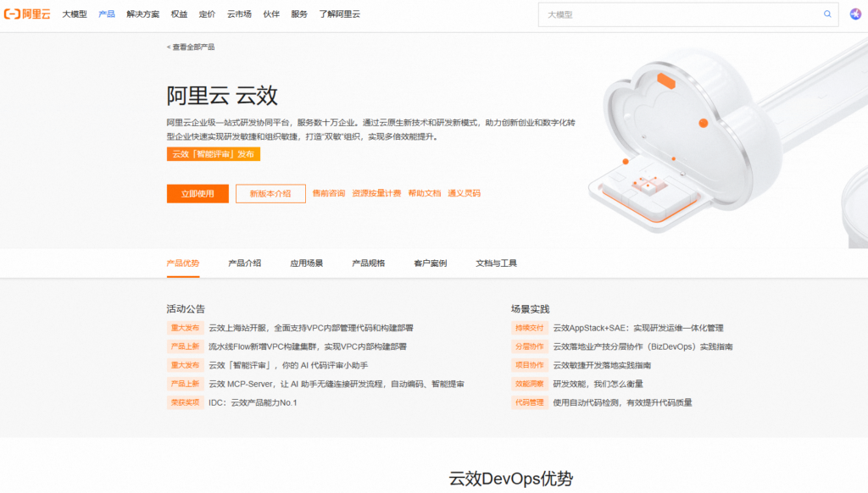
Task: Click the 云效DevOps优势 heading
Action: tap(510, 479)
